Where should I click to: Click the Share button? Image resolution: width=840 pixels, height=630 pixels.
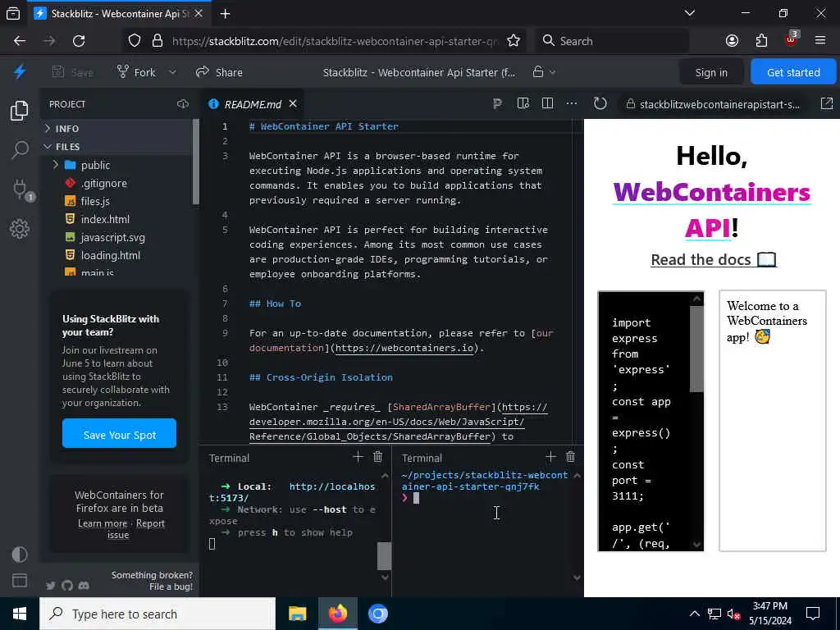[x=219, y=72]
